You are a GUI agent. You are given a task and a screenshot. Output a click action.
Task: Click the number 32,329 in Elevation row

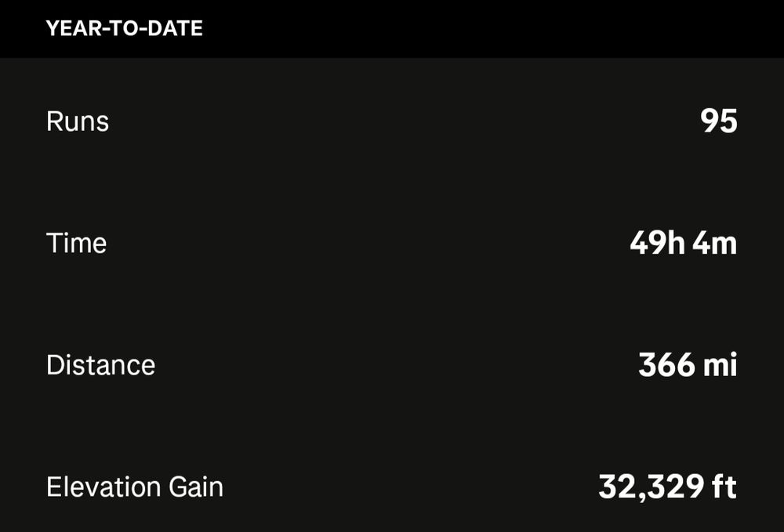coord(651,487)
